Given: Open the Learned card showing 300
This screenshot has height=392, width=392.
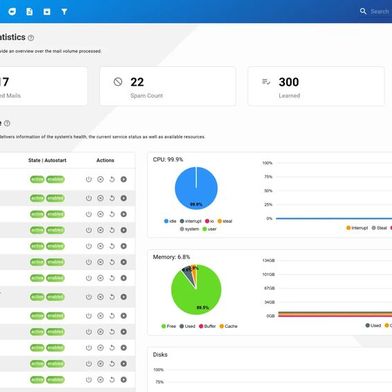Looking at the screenshot, I should [x=316, y=86].
